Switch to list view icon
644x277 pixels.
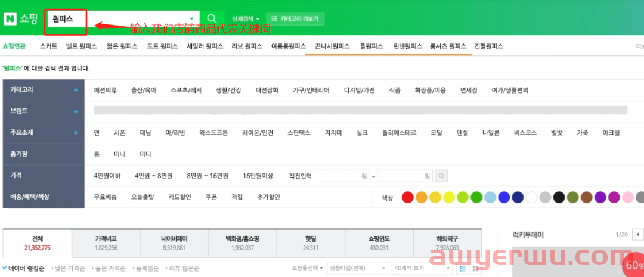463,269
